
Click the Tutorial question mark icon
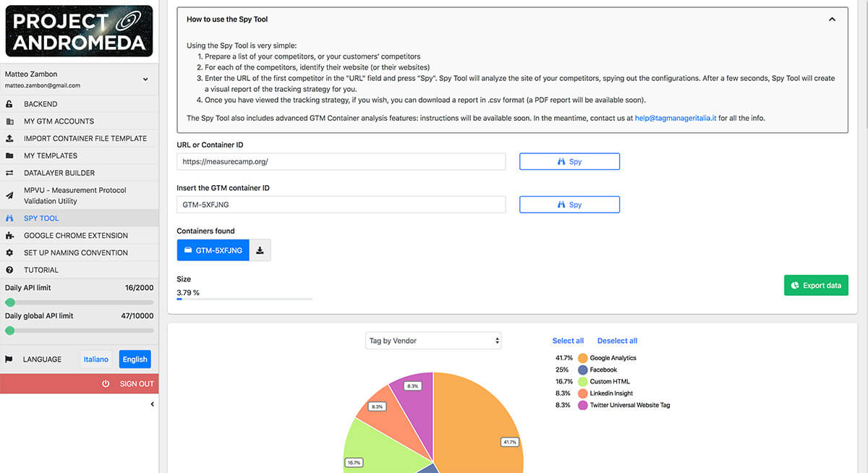9,270
